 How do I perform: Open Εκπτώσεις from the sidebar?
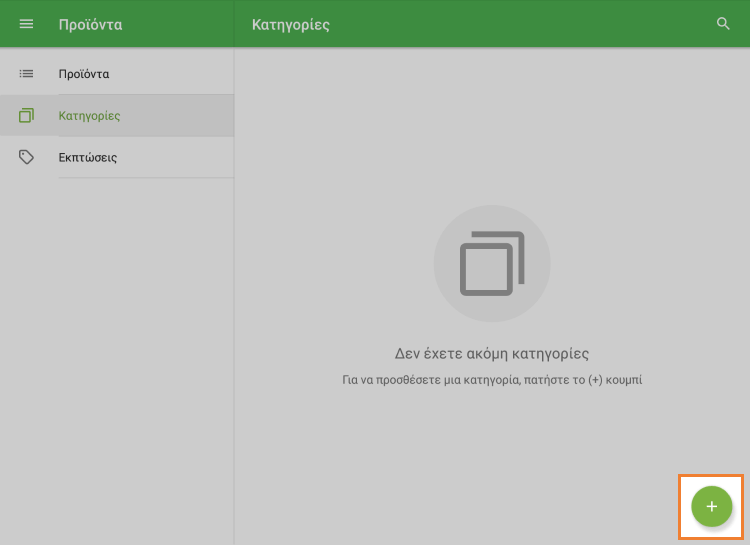point(88,158)
